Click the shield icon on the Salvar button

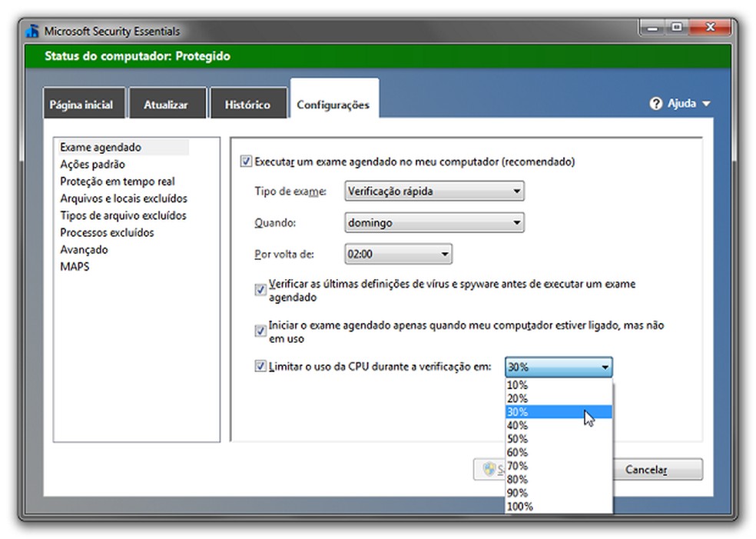tap(489, 470)
